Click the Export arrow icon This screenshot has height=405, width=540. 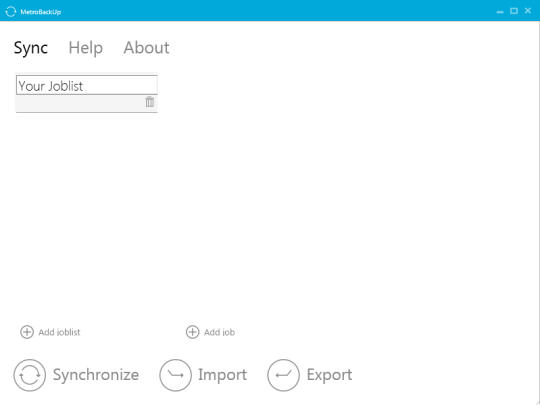click(283, 375)
